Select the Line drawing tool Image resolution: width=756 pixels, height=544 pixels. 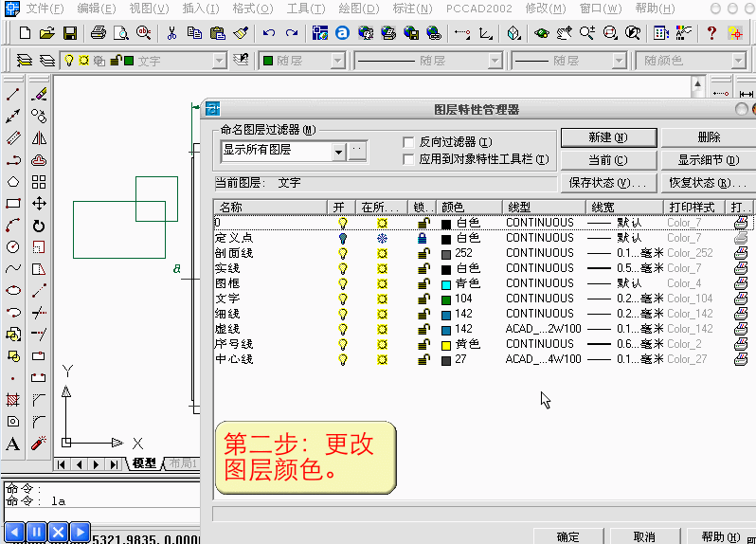click(13, 94)
